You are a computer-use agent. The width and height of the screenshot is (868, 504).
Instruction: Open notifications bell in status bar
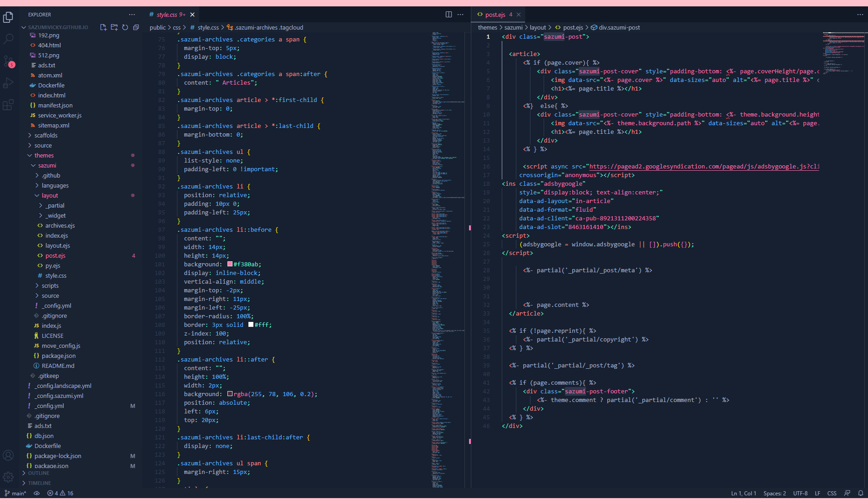click(860, 493)
